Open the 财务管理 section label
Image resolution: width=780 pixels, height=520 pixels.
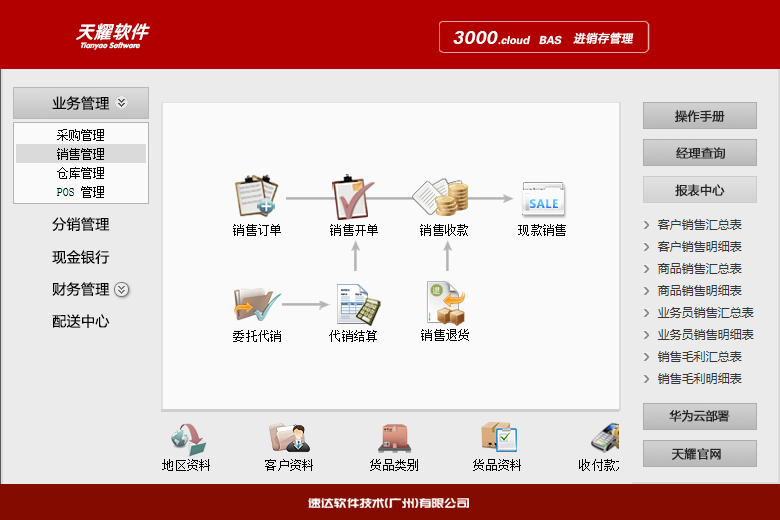click(x=81, y=289)
